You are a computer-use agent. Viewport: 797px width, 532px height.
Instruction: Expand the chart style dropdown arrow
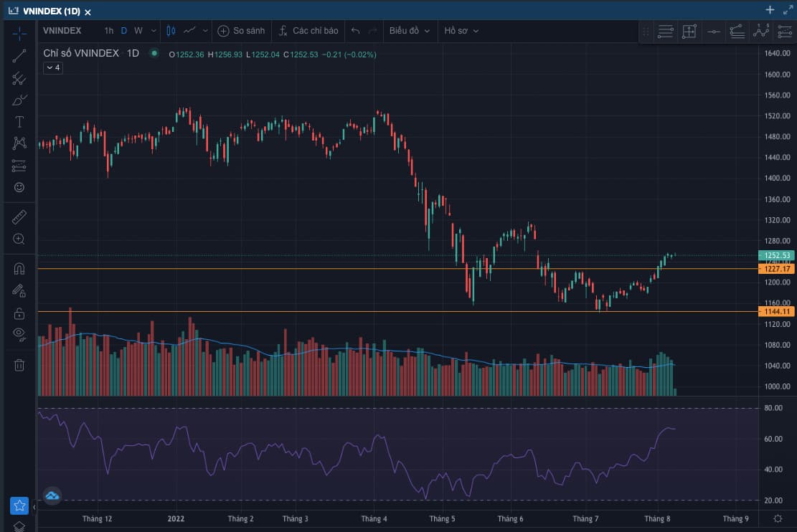(205, 31)
